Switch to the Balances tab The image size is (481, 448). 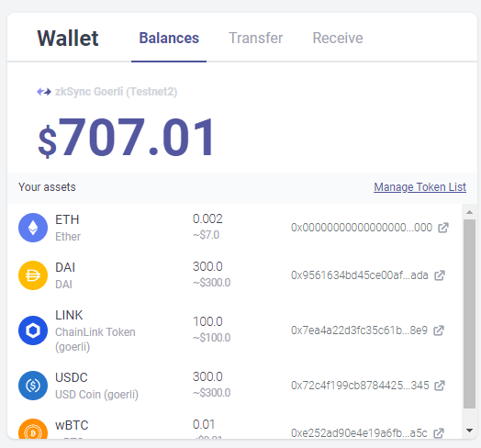coord(169,38)
